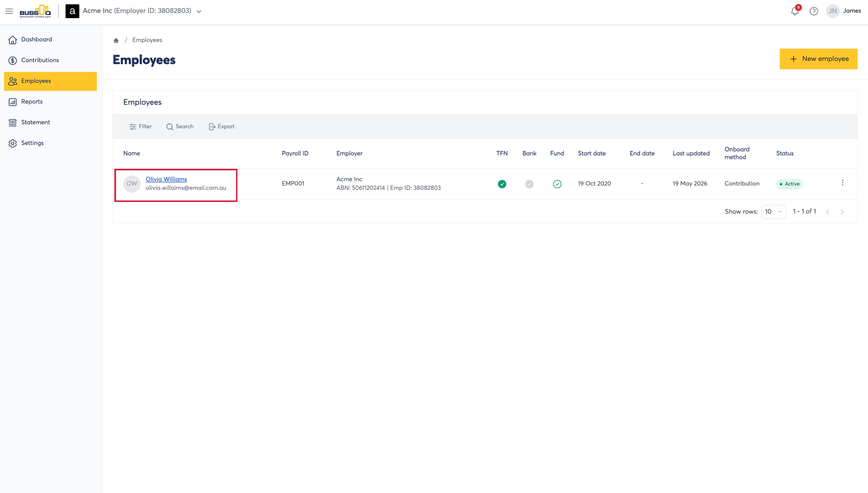Click the New employee button

point(818,59)
